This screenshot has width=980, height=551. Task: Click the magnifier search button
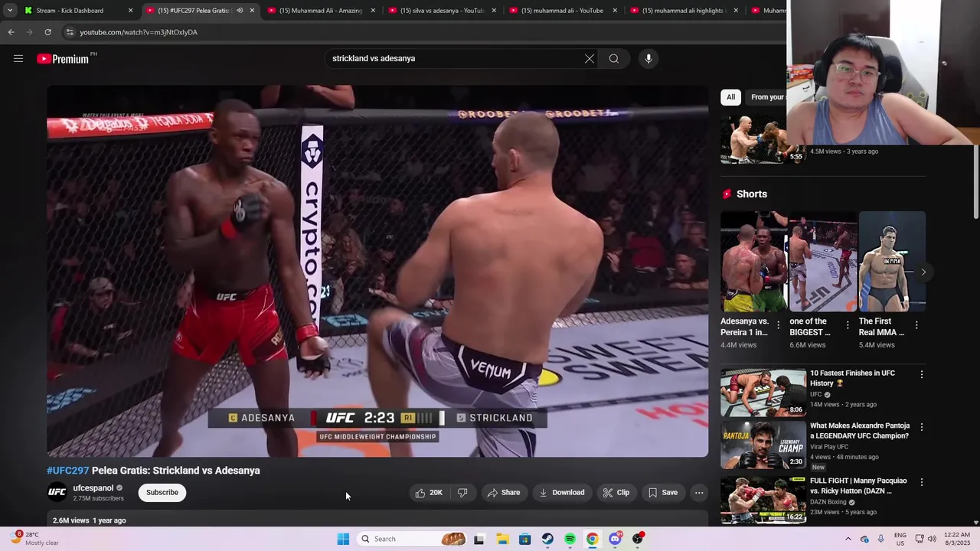click(614, 59)
